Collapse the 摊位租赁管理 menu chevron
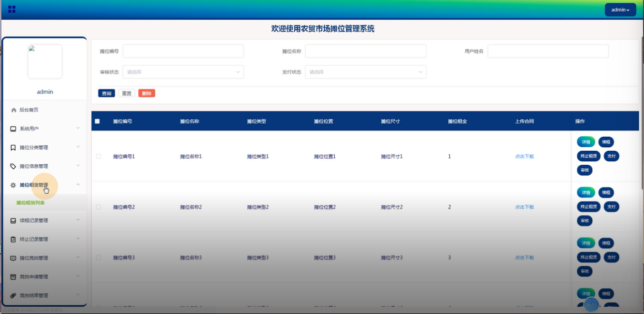This screenshot has width=644, height=314. click(x=78, y=185)
